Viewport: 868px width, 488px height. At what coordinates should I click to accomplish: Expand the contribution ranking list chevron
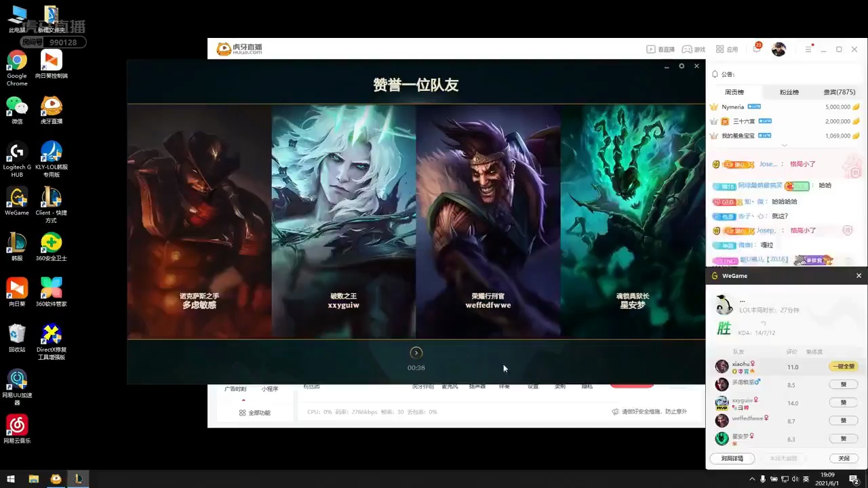point(785,145)
